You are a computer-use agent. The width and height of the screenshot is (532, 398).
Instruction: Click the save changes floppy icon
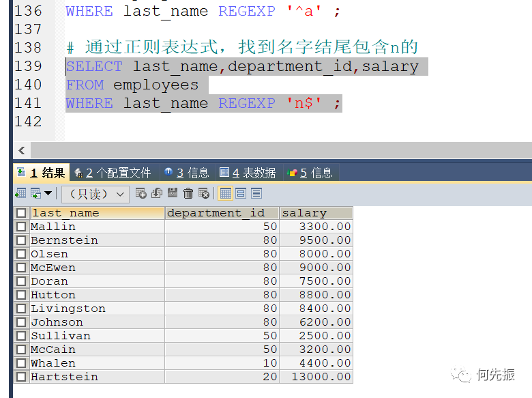pos(173,193)
